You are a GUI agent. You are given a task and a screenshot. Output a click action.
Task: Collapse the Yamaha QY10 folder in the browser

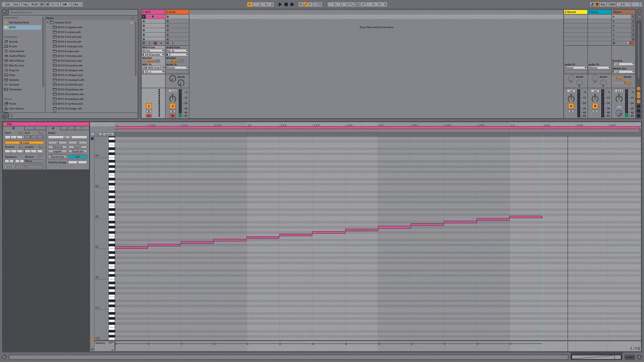point(48,23)
